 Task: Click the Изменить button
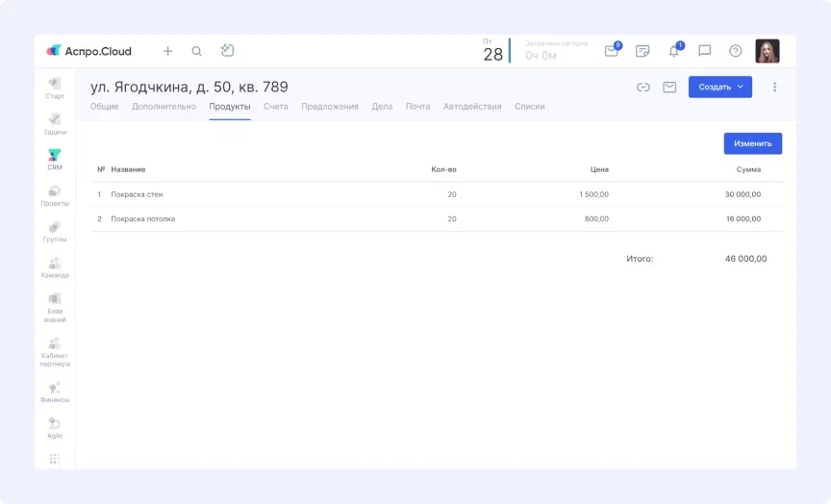click(x=752, y=143)
